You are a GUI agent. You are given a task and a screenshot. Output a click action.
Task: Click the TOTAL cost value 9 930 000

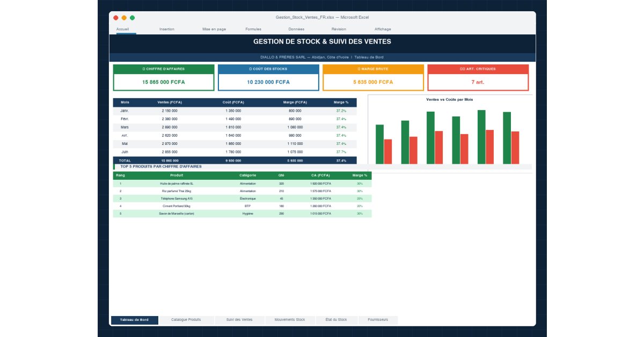pos(233,160)
